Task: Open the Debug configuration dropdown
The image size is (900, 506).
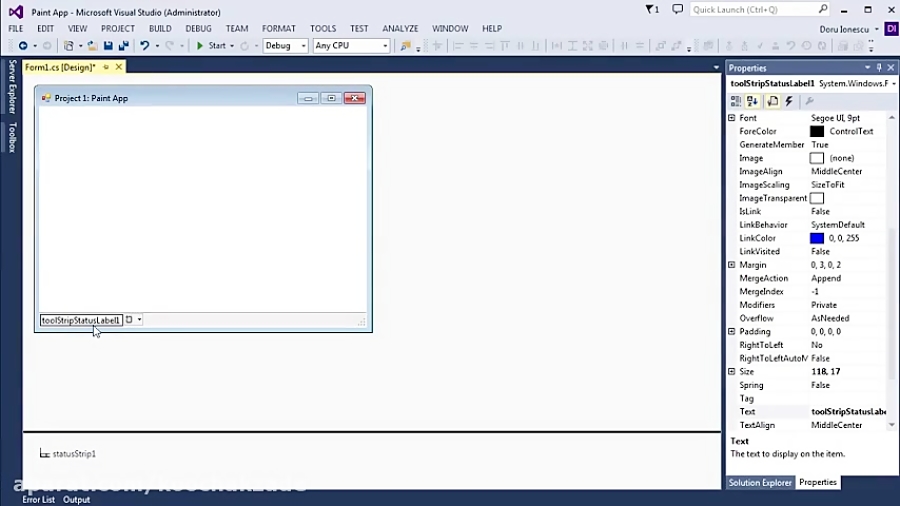Action: click(x=304, y=46)
